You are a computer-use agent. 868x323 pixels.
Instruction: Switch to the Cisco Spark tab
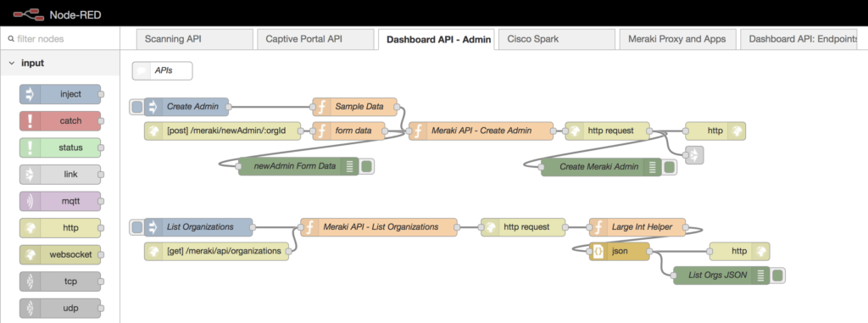point(556,39)
